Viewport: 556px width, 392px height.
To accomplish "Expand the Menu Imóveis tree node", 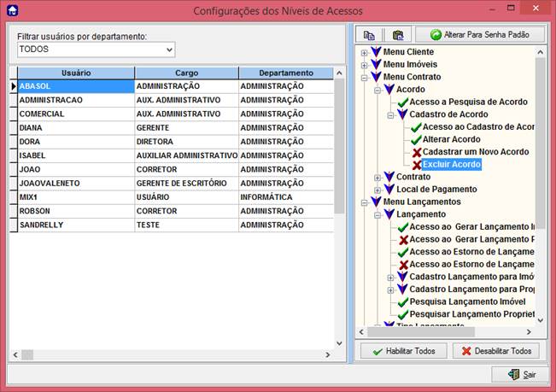I will click(365, 65).
